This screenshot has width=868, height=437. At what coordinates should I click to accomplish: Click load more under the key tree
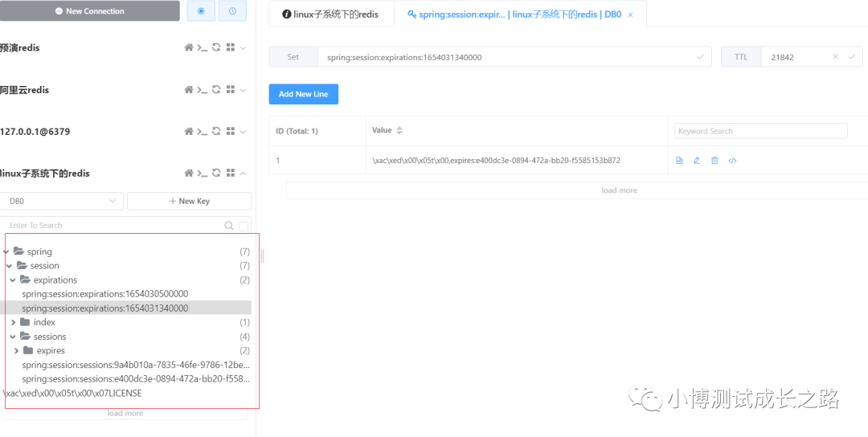point(125,413)
